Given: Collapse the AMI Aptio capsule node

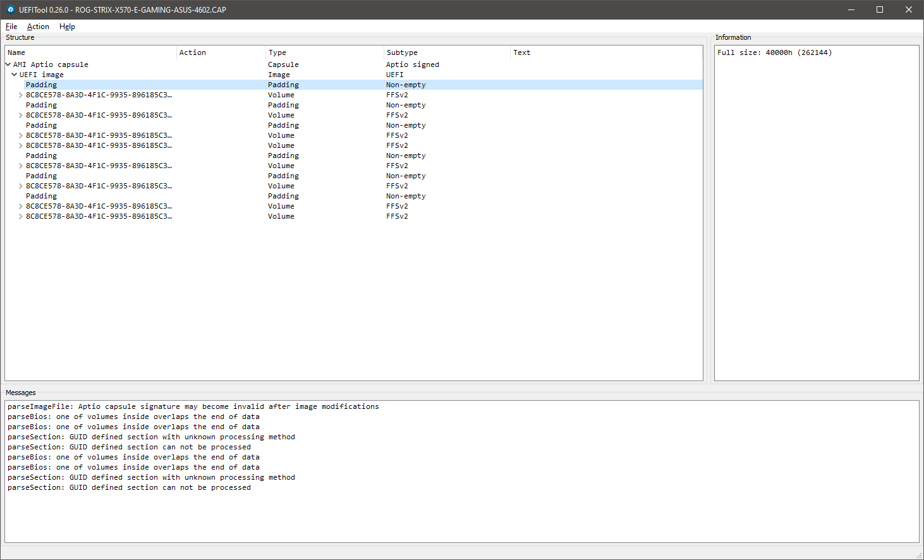Looking at the screenshot, I should pos(8,64).
